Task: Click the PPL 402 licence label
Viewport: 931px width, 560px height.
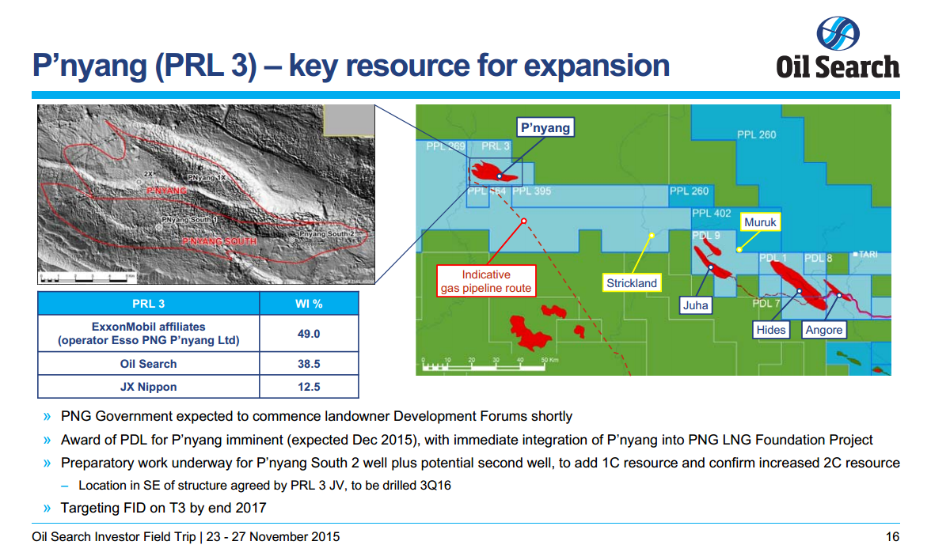Action: click(x=711, y=213)
